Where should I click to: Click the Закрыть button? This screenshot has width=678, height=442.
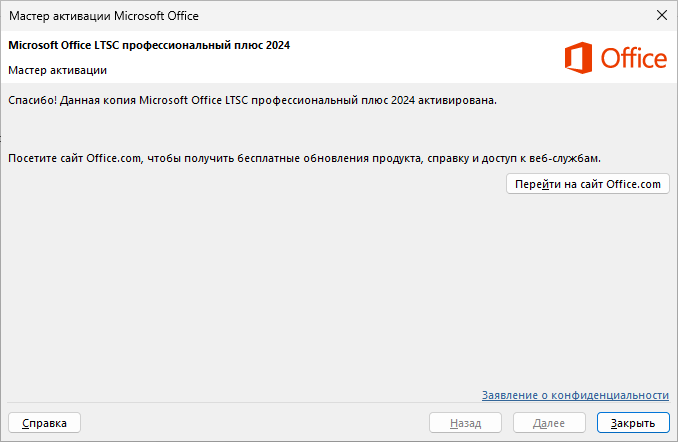(x=633, y=423)
